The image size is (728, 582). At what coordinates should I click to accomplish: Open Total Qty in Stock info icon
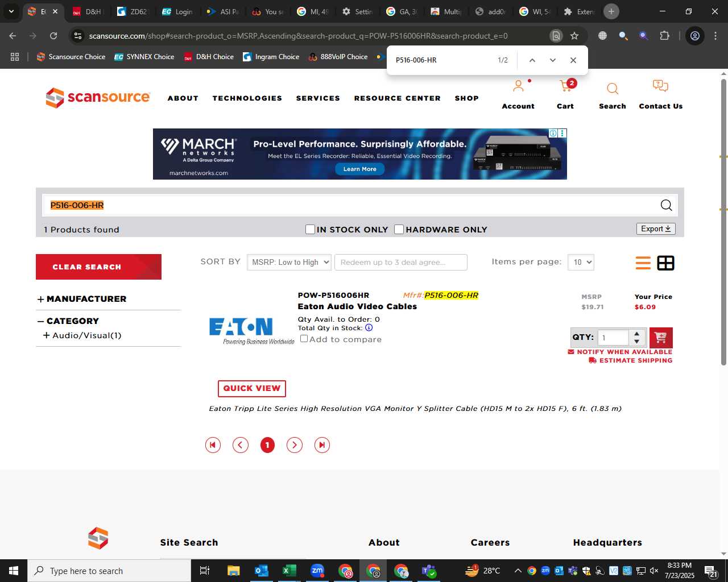(369, 328)
